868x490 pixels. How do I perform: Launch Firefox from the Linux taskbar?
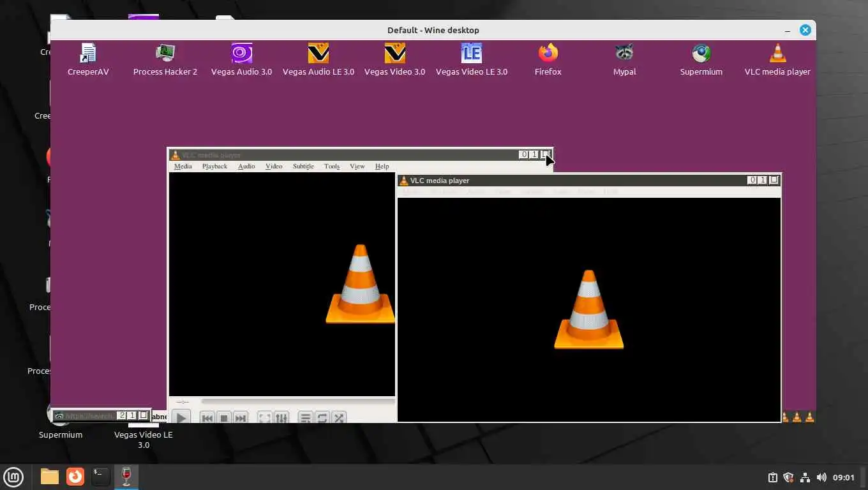75,477
